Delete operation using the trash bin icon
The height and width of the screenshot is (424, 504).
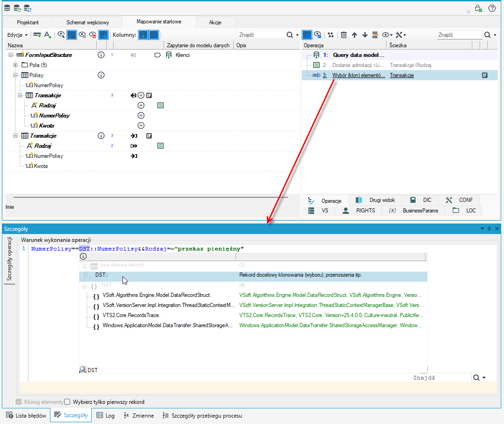343,35
